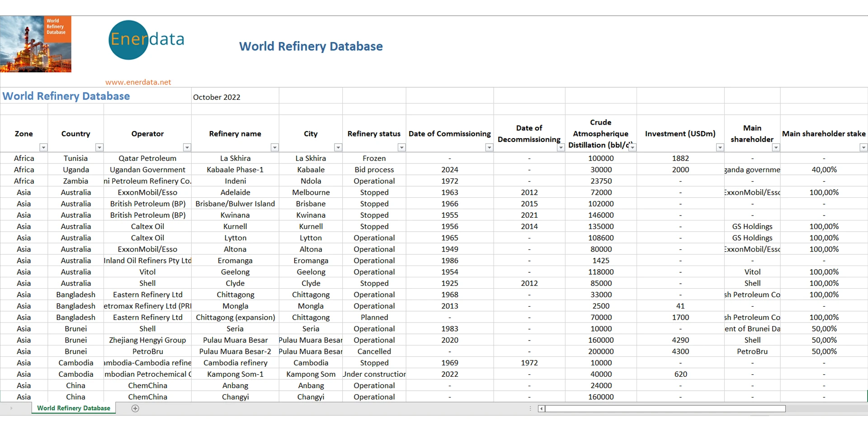Open the Crude Atmospherique Distillation filter dropdown

pos(632,147)
